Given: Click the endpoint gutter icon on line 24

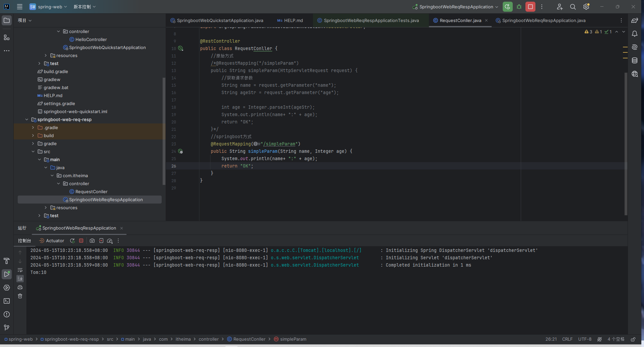Looking at the screenshot, I should [x=181, y=151].
